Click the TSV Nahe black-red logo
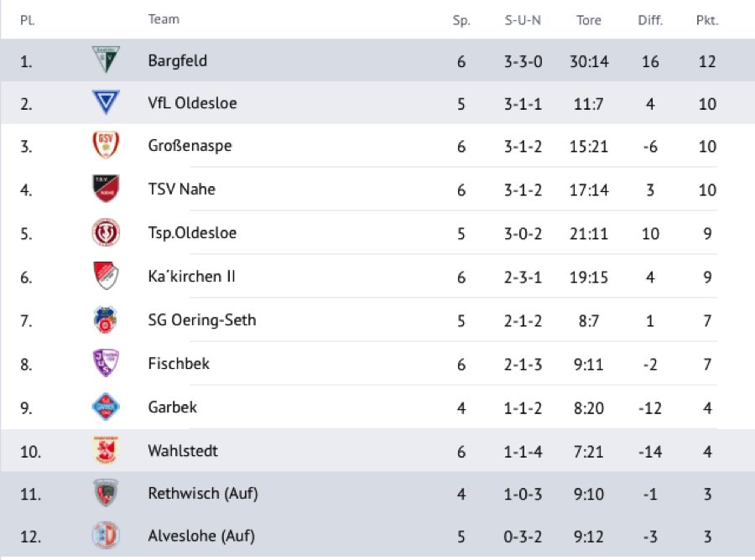The width and height of the screenshot is (755, 560). coord(106,189)
